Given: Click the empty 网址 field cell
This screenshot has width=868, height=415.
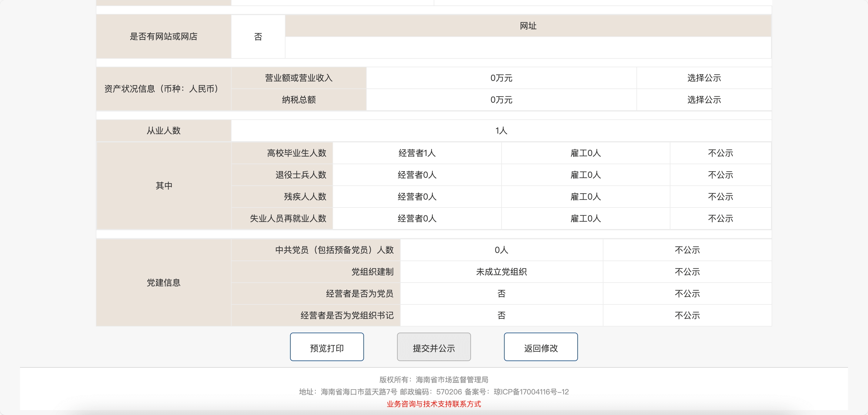Looking at the screenshot, I should coord(528,48).
